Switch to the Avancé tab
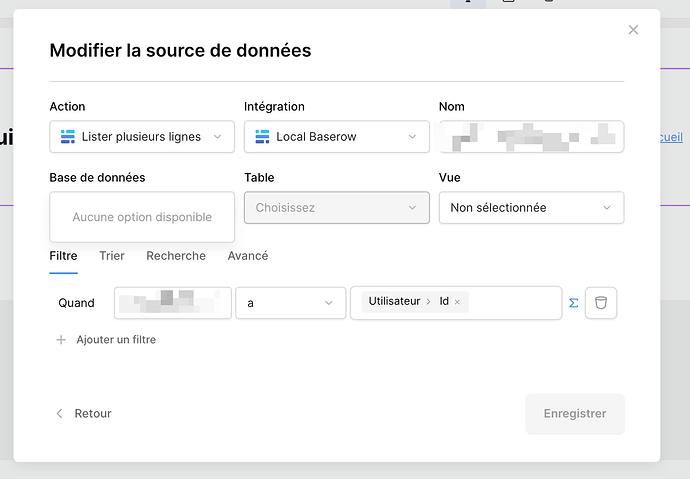Screen dimensions: 690x479 248,256
